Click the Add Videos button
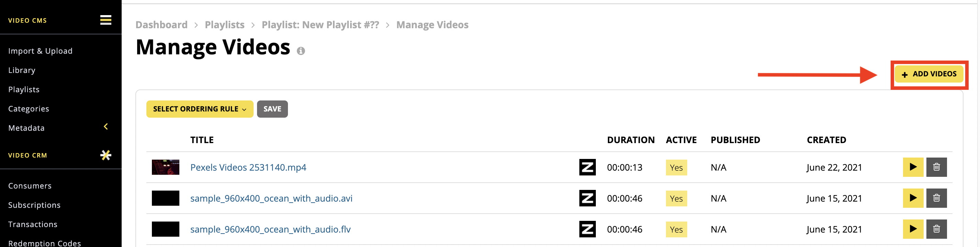Image resolution: width=980 pixels, height=247 pixels. pos(929,74)
